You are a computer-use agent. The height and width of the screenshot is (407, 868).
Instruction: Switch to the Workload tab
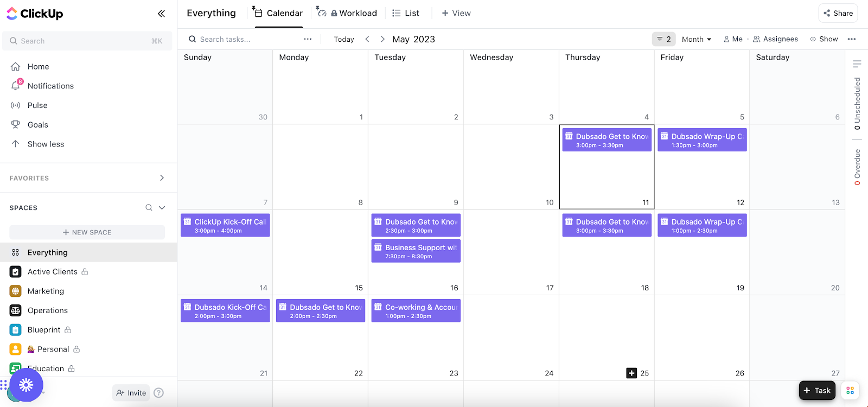[x=347, y=13]
